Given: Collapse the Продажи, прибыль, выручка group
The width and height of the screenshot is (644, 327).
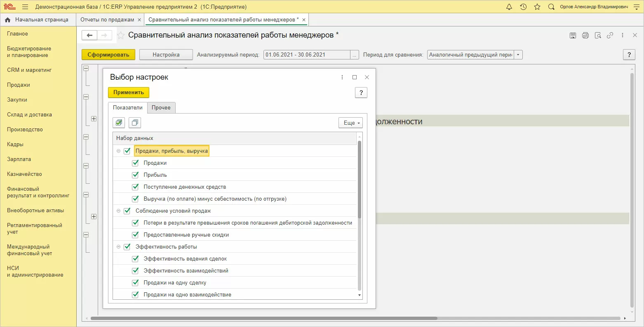Looking at the screenshot, I should point(119,151).
